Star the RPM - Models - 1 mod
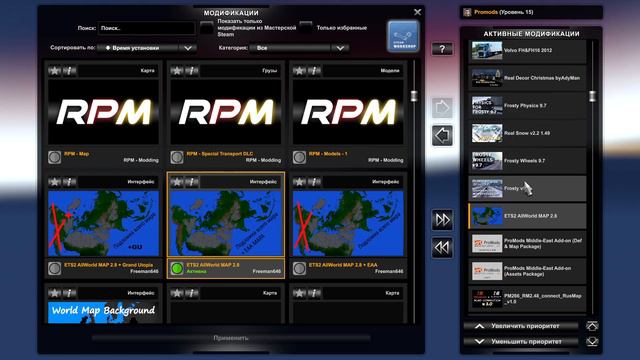The width and height of the screenshot is (640, 360). [299, 71]
